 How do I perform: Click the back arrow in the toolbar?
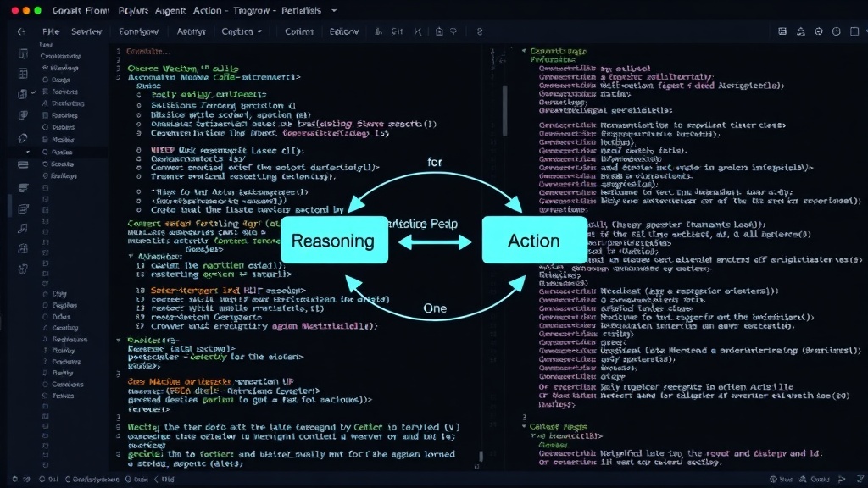(x=21, y=31)
